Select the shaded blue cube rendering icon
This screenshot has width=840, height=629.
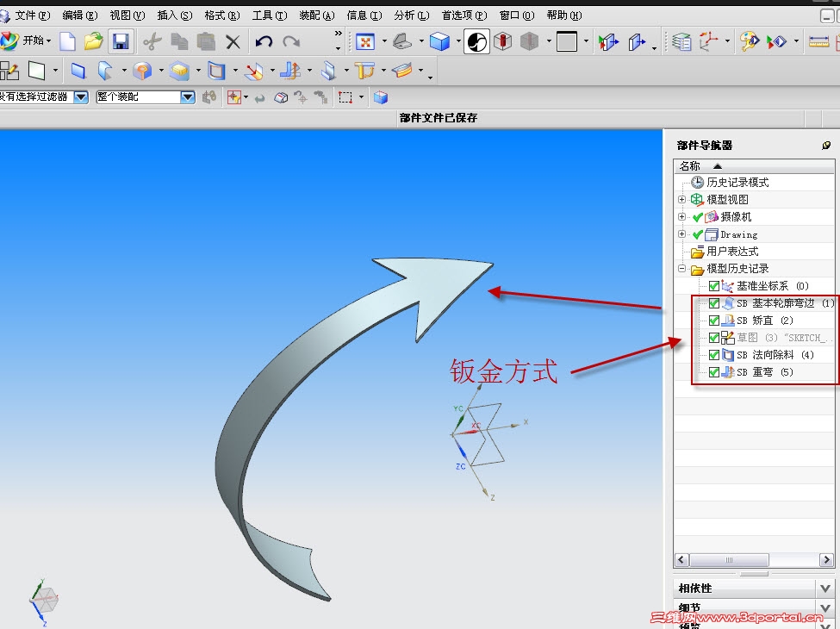pyautogui.click(x=440, y=41)
